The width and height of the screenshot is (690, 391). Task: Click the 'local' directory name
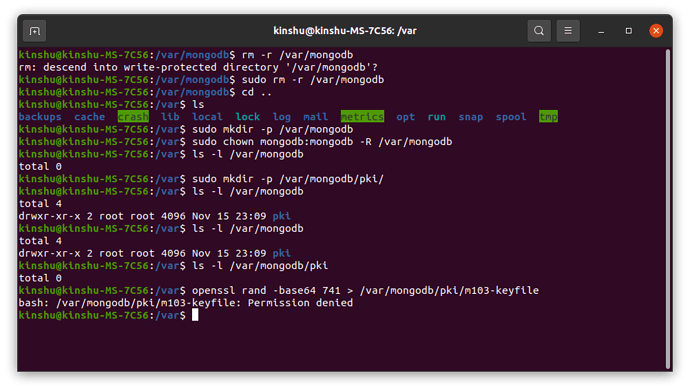pos(207,117)
